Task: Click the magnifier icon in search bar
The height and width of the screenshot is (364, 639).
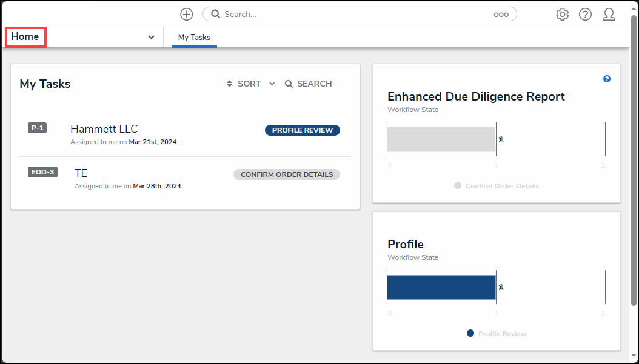Action: coord(216,15)
